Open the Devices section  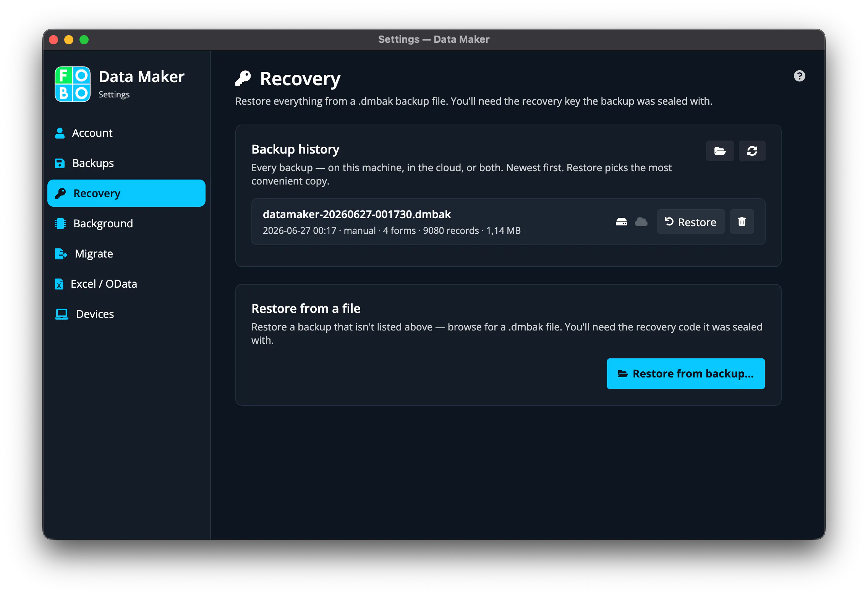[x=126, y=314]
